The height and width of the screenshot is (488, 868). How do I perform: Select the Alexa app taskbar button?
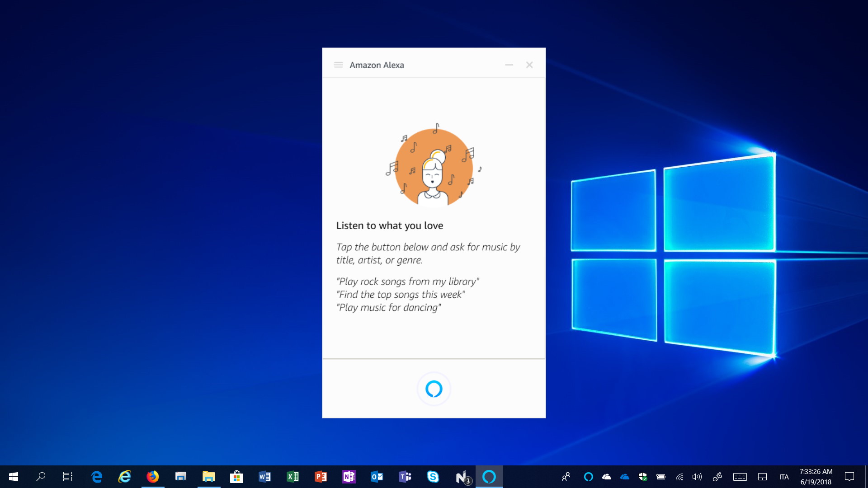(x=489, y=477)
